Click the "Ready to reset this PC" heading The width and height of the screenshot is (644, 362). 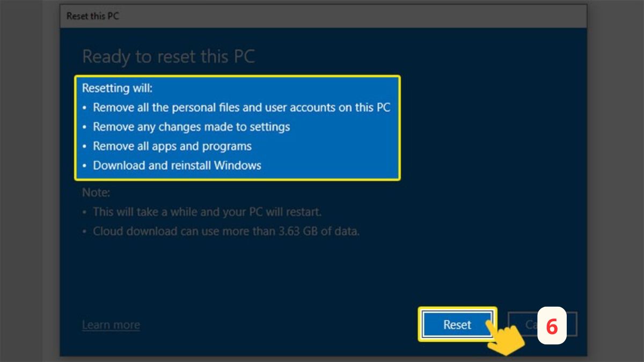169,56
